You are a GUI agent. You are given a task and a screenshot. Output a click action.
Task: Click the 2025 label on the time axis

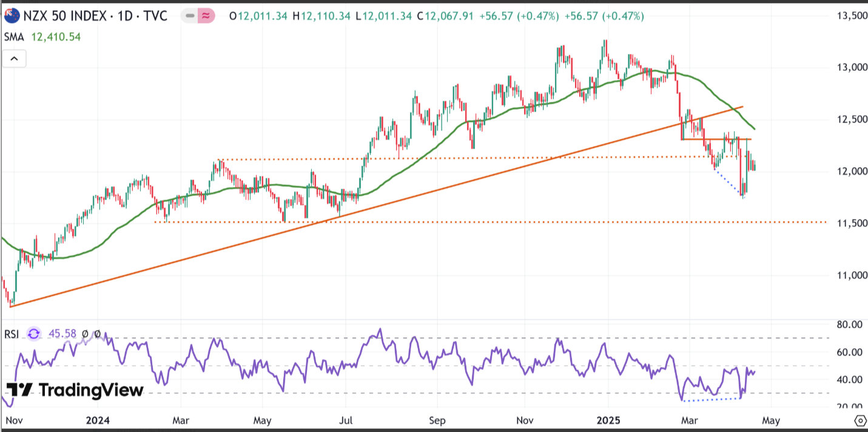[x=607, y=420]
